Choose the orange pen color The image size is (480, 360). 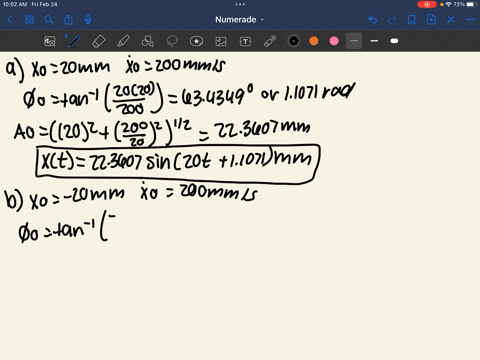pyautogui.click(x=314, y=41)
